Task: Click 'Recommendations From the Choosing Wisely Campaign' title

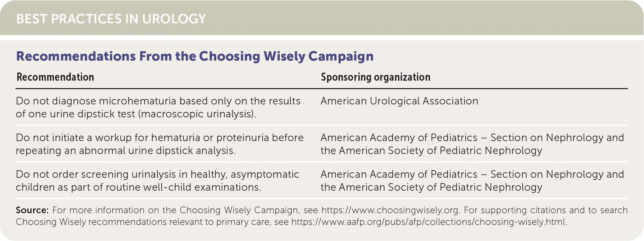Action: click(195, 56)
